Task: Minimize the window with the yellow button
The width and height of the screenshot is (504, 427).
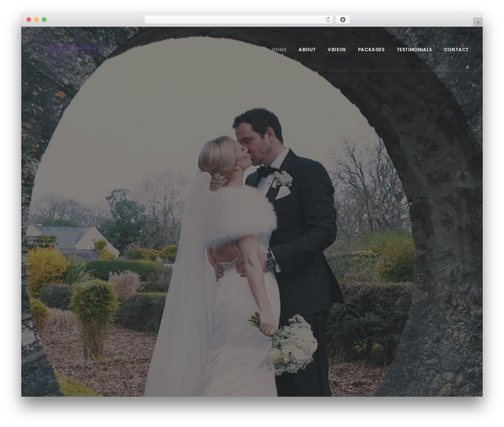Action: [36, 20]
